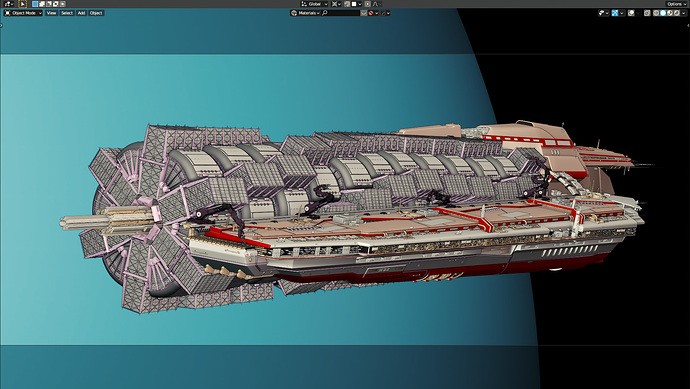Switch to Rendered shading
Viewport: 690px width, 389px height.
676,13
